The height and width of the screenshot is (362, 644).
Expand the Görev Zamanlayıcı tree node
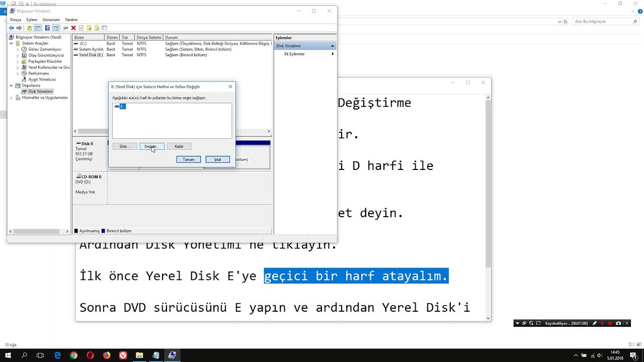click(18, 49)
